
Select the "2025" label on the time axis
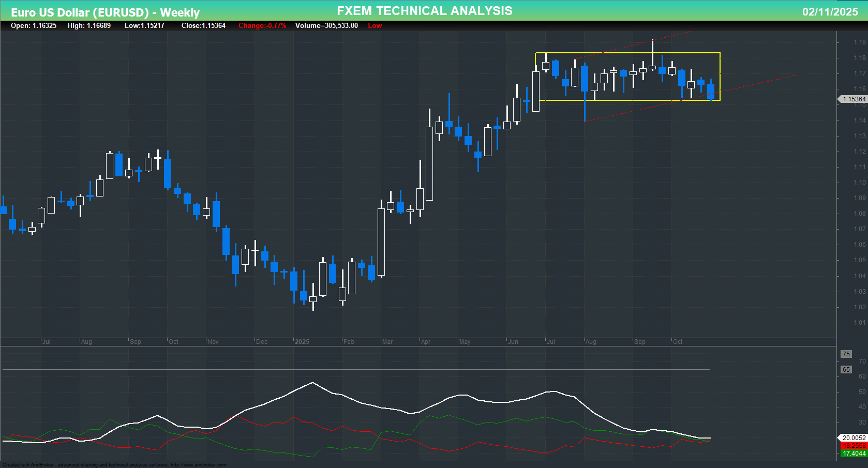pos(302,342)
